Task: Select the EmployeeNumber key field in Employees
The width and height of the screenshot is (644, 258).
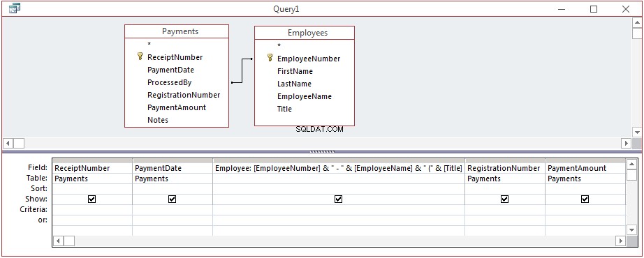Action: click(x=309, y=59)
